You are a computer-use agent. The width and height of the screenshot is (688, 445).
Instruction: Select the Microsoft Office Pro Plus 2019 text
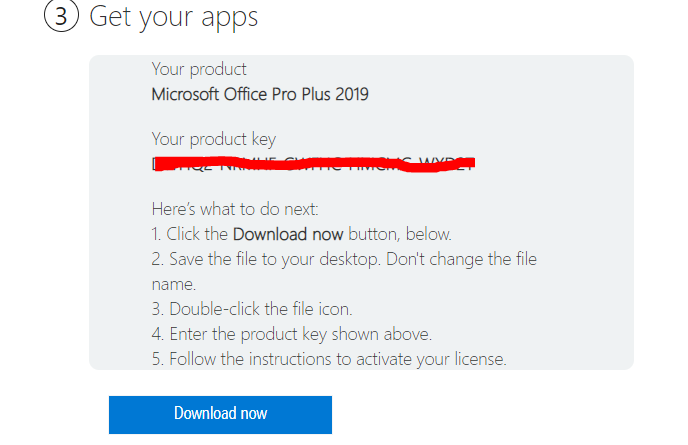tap(260, 95)
